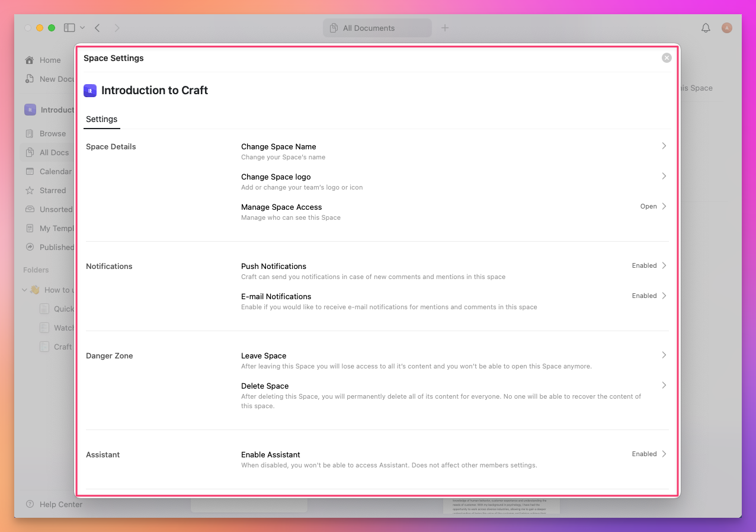Screen dimensions: 756x532
Task: Open Help Center at the sidebar bottom
Action: (54, 504)
